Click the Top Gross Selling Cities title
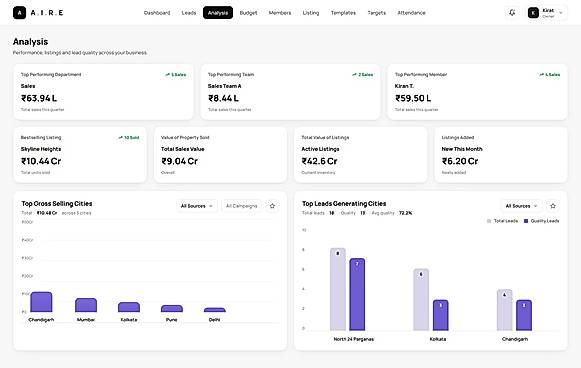 coord(57,203)
